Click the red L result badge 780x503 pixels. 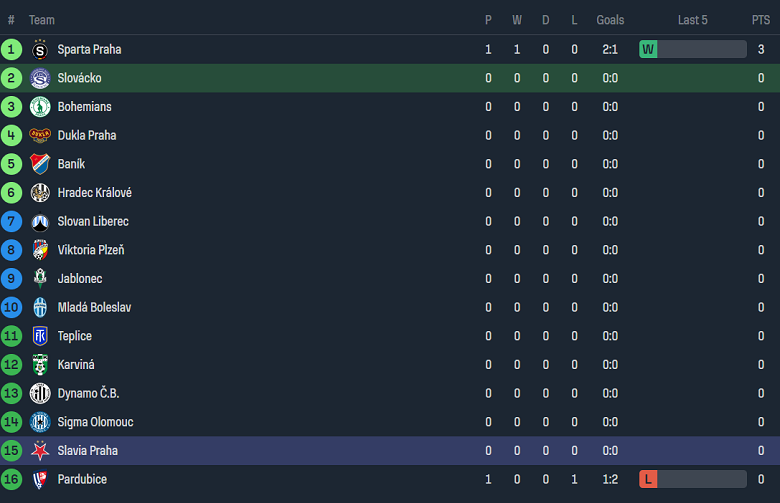coord(648,480)
